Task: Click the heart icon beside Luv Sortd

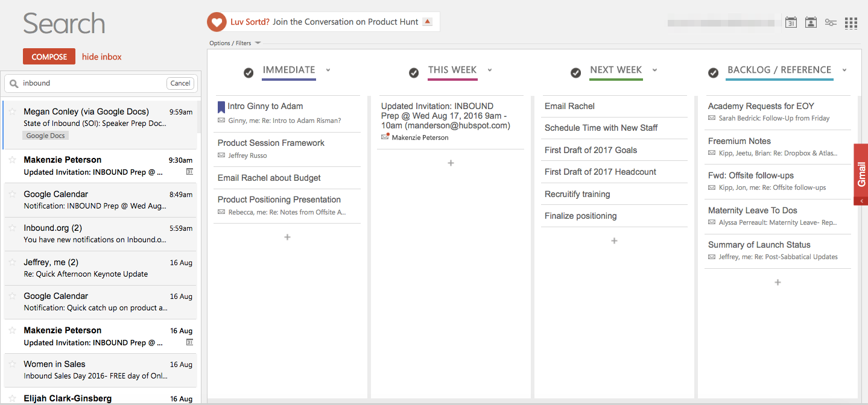Action: pyautogui.click(x=217, y=22)
